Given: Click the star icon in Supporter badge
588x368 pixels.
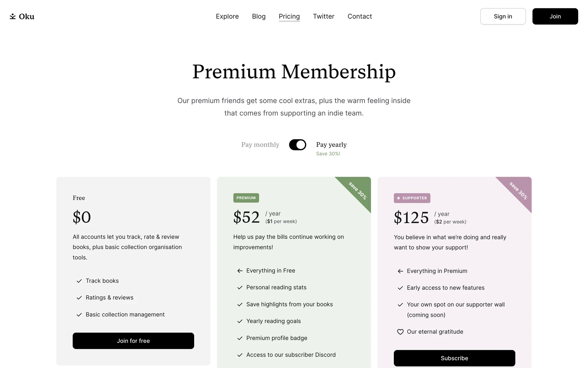Looking at the screenshot, I should (398, 198).
